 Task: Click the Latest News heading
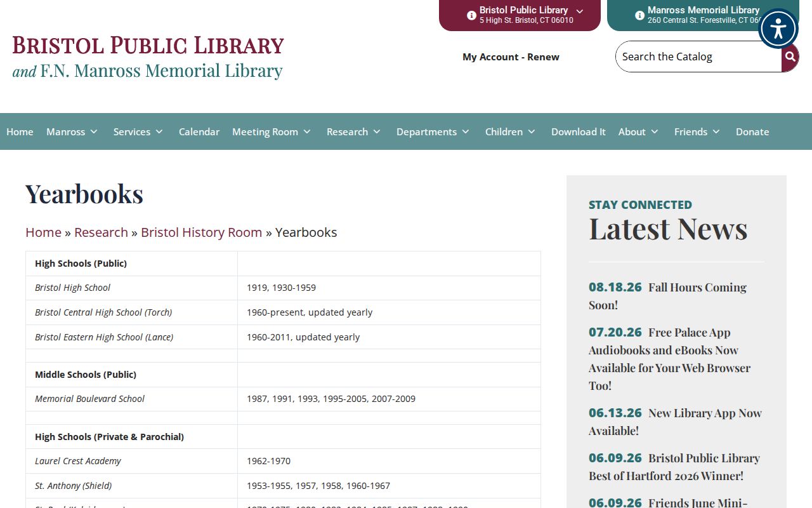coord(668,229)
